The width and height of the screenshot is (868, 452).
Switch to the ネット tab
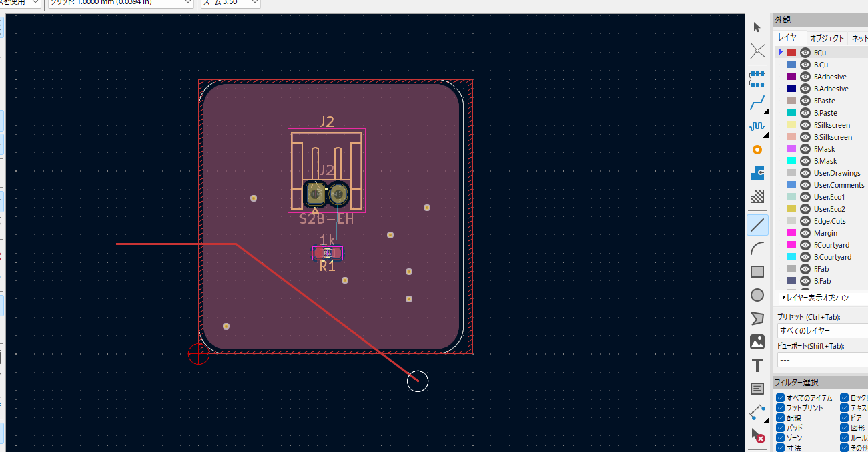pyautogui.click(x=859, y=38)
